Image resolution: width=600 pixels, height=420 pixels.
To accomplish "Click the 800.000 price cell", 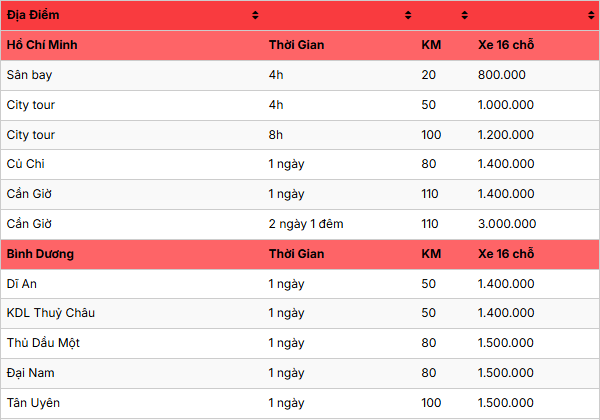I will coord(502,75).
